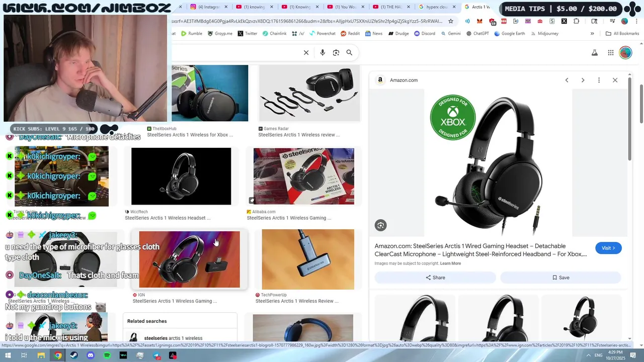This screenshot has height=362, width=644.
Task: Open Steam from the taskbar
Action: (x=74, y=355)
